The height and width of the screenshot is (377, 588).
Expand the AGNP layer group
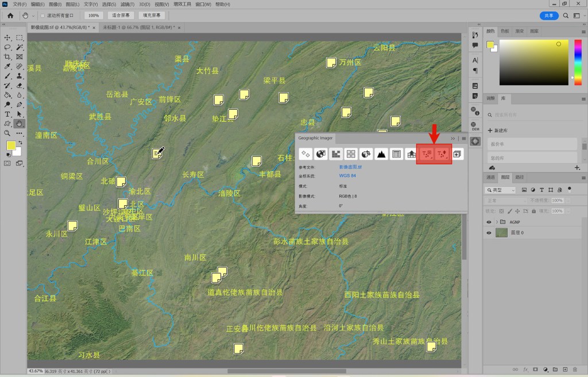[x=496, y=222]
